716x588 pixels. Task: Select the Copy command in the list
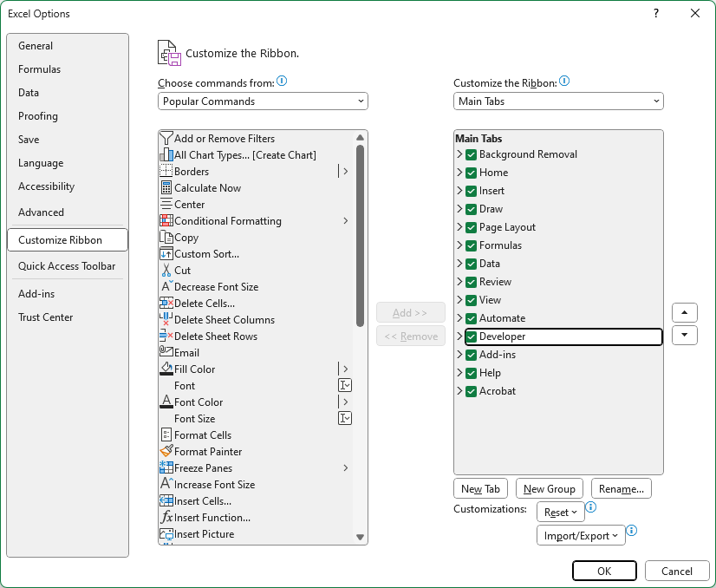tap(186, 237)
